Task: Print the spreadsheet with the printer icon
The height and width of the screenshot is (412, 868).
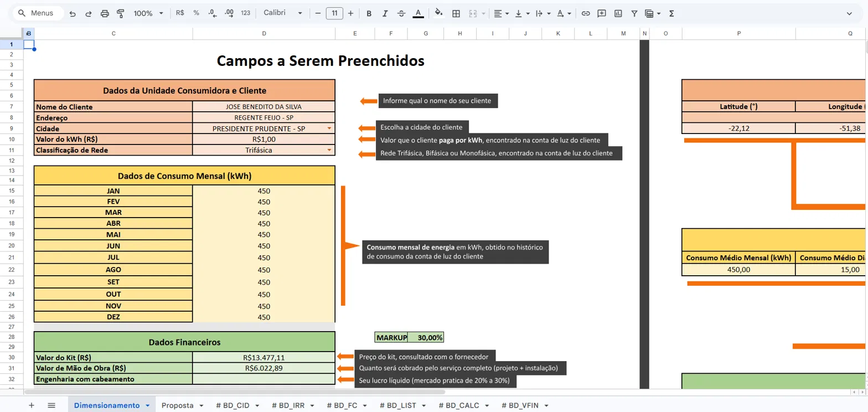Action: point(105,13)
